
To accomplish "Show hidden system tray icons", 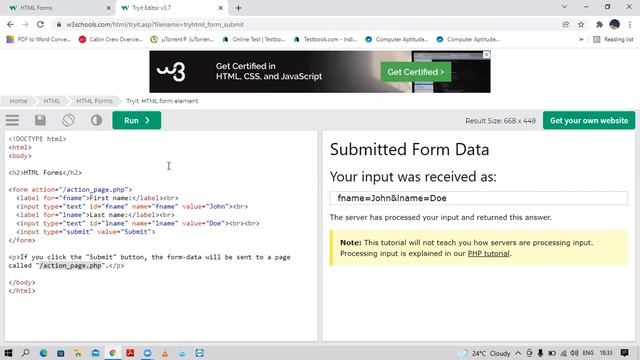I will [x=518, y=353].
